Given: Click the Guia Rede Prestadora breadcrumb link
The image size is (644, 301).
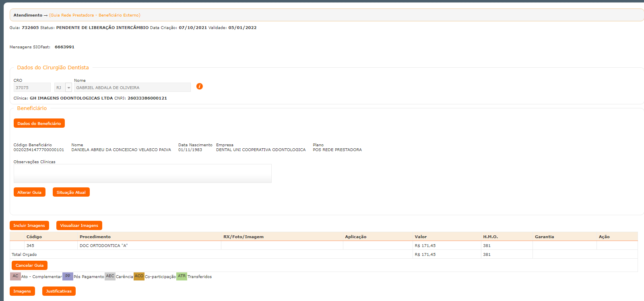Looking at the screenshot, I should click(x=95, y=15).
